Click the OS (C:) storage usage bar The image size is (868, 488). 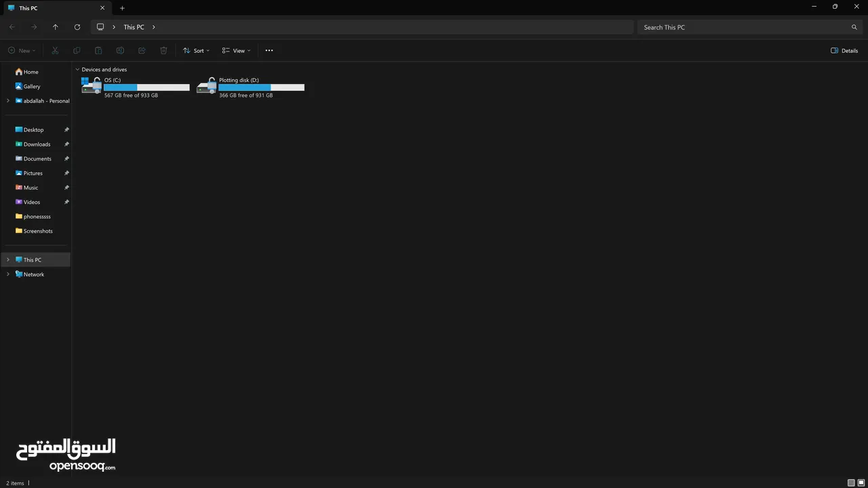(146, 87)
